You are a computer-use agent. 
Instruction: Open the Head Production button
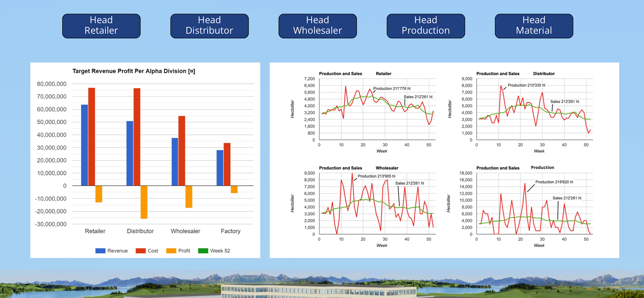coord(426,26)
